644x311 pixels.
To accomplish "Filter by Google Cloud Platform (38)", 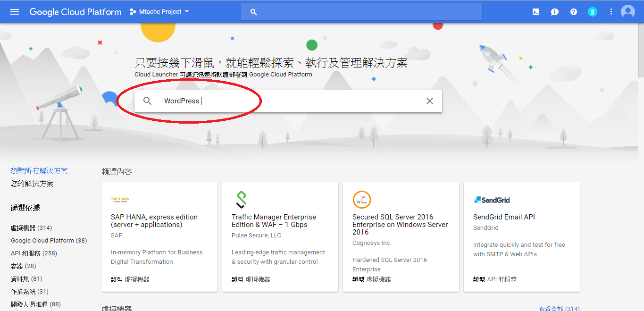I will [x=49, y=240].
